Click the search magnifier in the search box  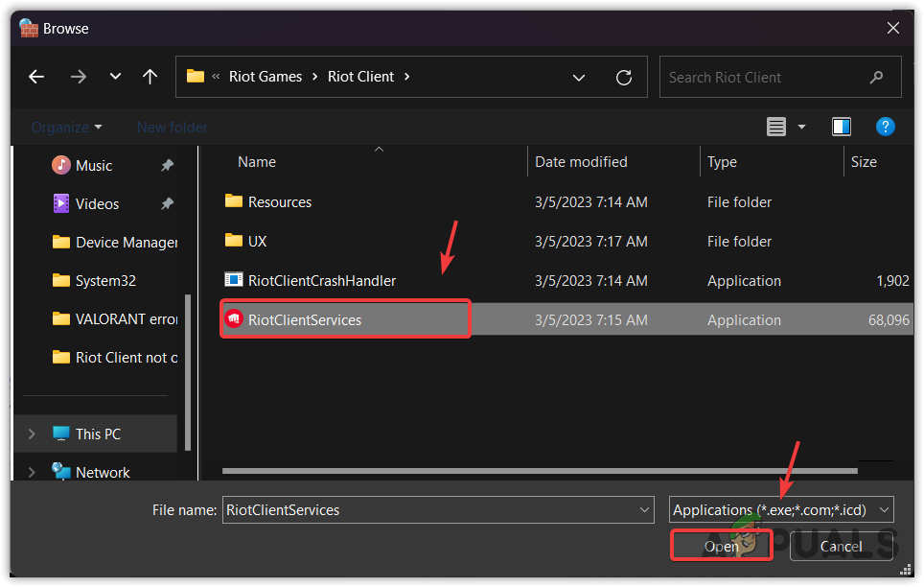[877, 77]
